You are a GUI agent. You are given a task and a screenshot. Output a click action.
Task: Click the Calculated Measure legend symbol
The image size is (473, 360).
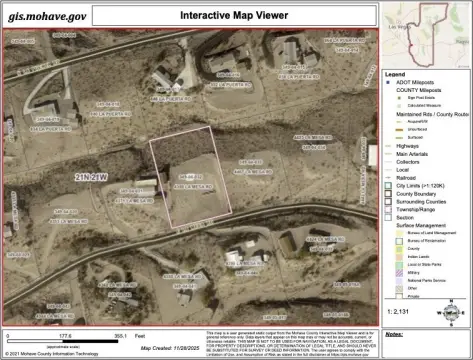click(399, 106)
